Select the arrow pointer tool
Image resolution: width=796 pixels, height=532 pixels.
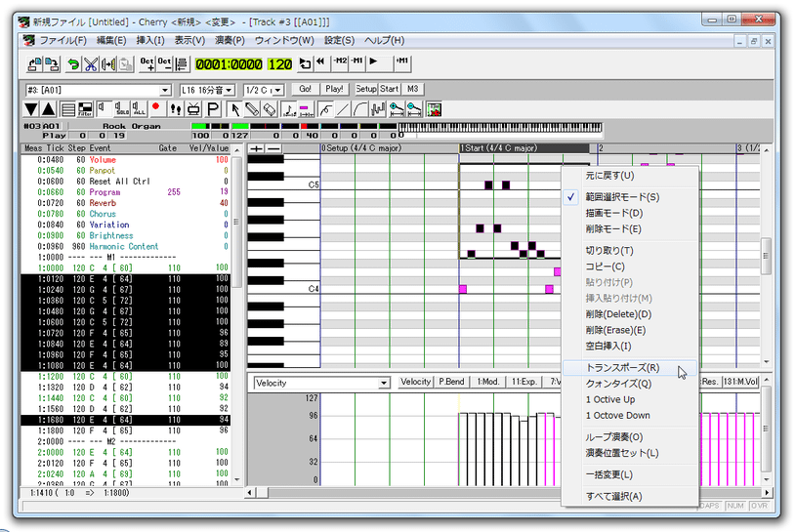pos(235,109)
